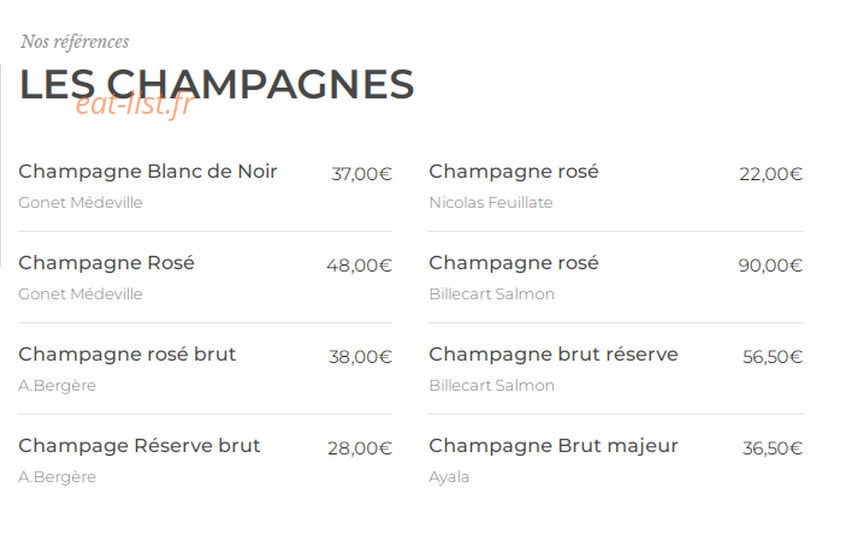Click the 48,00€ price
844x558 pixels.
pyautogui.click(x=359, y=265)
